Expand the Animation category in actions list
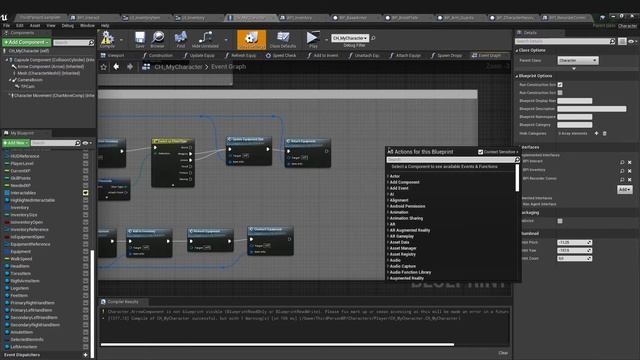The image size is (640, 360). coord(388,212)
